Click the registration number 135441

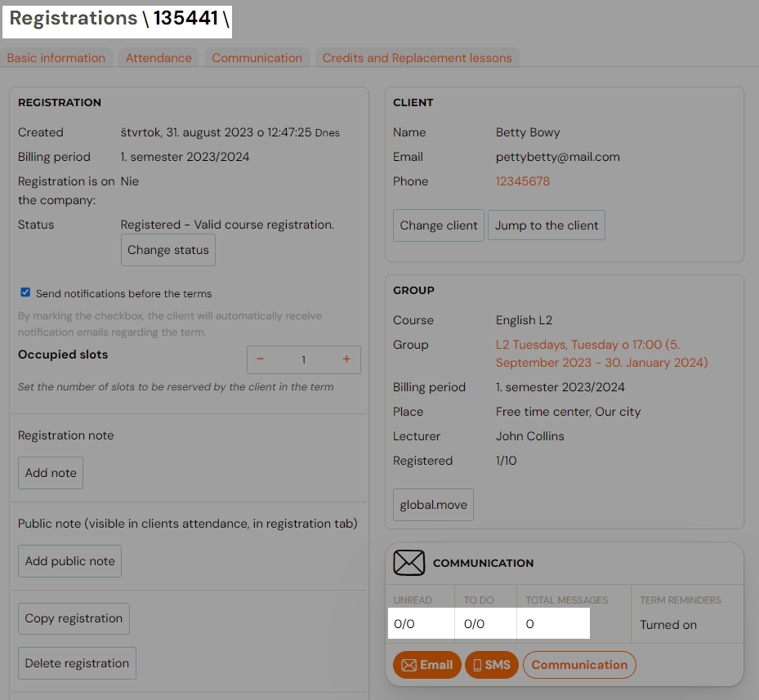[186, 19]
